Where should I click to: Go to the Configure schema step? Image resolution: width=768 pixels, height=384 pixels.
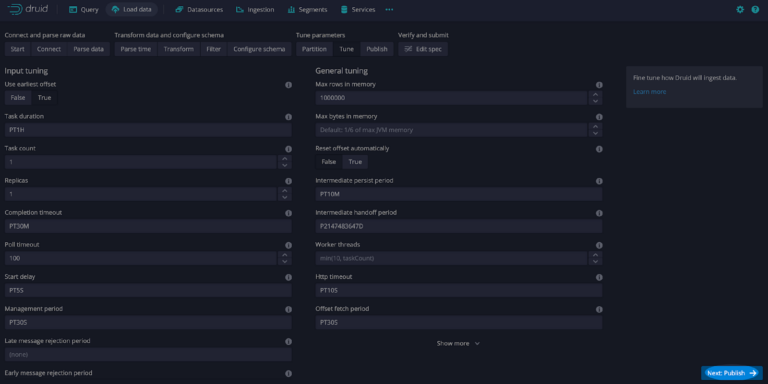click(259, 49)
